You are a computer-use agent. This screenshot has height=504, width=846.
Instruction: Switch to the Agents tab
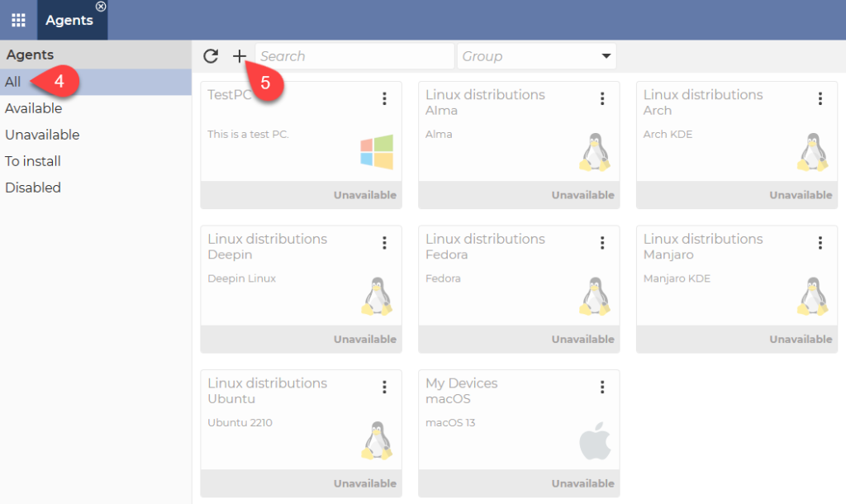72,19
